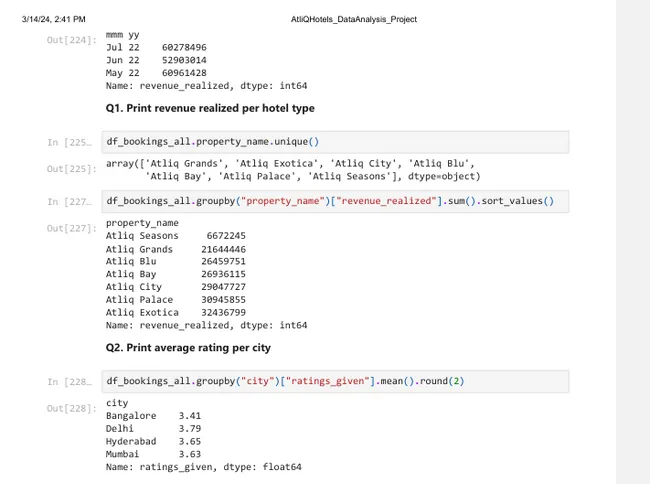The width and height of the screenshot is (650, 484).
Task: Click the Atliq City revenue 29047727
Action: [223, 287]
